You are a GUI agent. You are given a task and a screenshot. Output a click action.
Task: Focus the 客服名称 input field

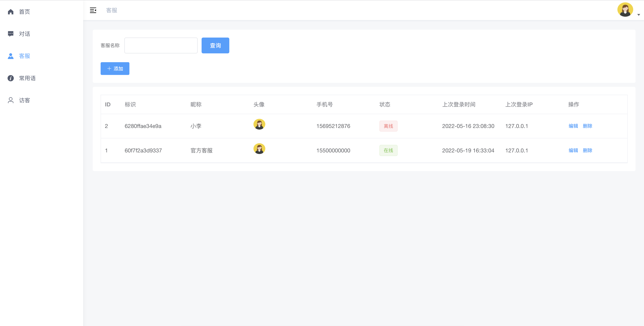tap(161, 45)
